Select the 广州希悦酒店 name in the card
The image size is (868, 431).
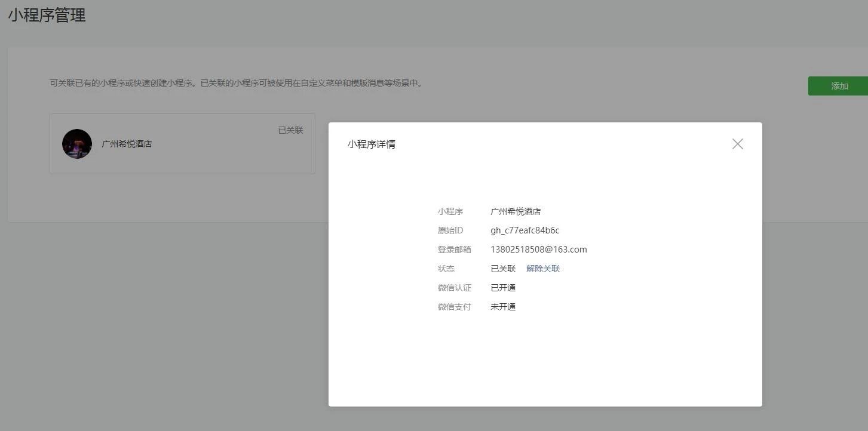(x=127, y=144)
